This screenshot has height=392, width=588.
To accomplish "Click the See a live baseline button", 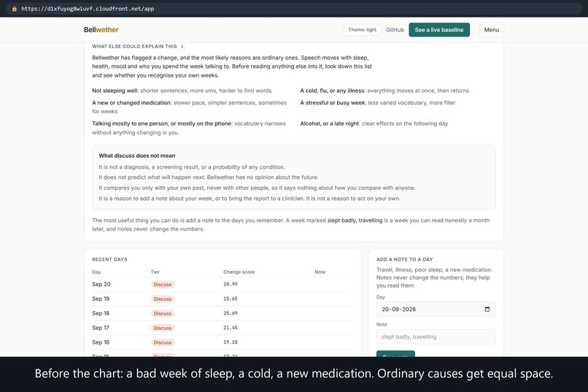I will point(439,30).
